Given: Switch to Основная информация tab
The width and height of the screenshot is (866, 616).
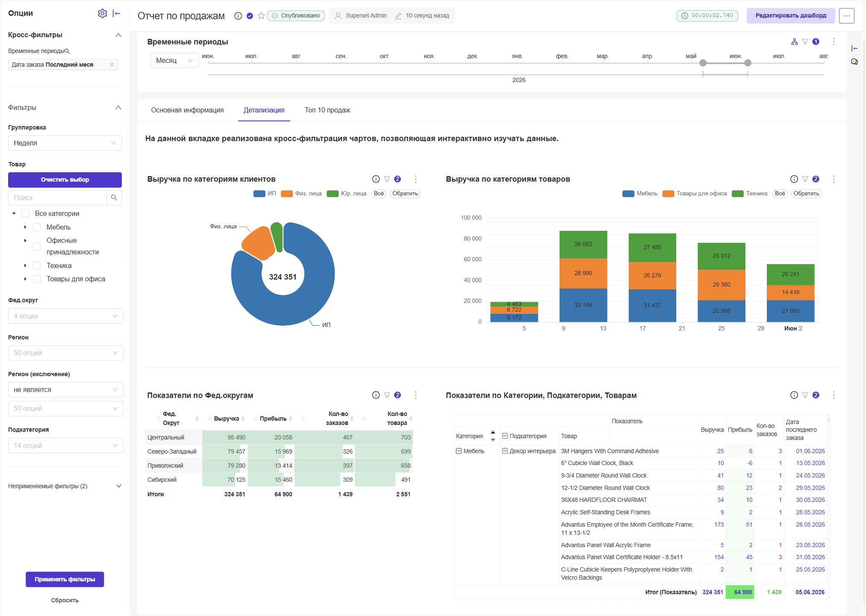Looking at the screenshot, I should 187,110.
